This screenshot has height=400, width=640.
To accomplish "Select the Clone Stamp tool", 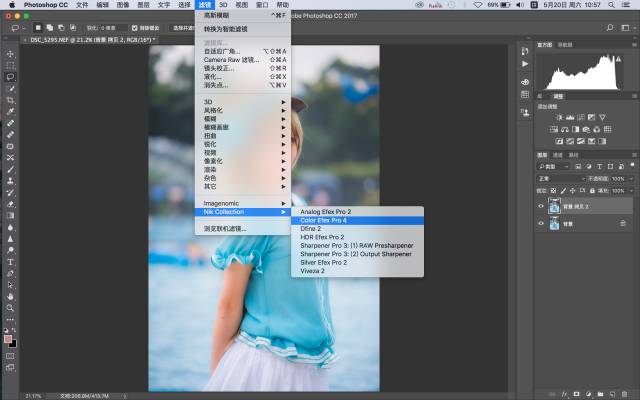I will (10, 180).
